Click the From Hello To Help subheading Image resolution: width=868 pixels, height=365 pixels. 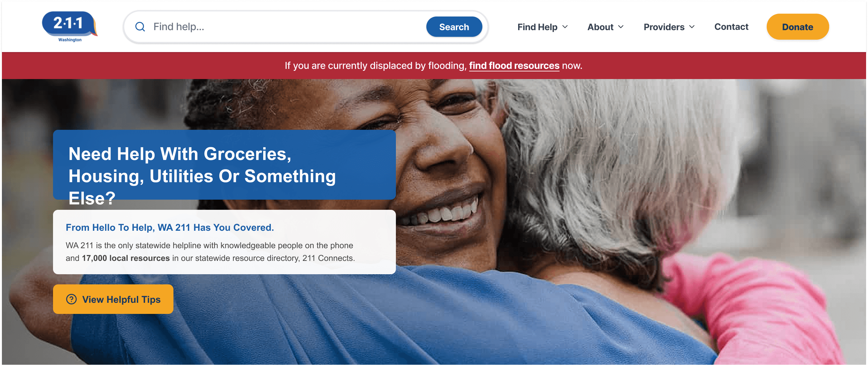tap(170, 228)
